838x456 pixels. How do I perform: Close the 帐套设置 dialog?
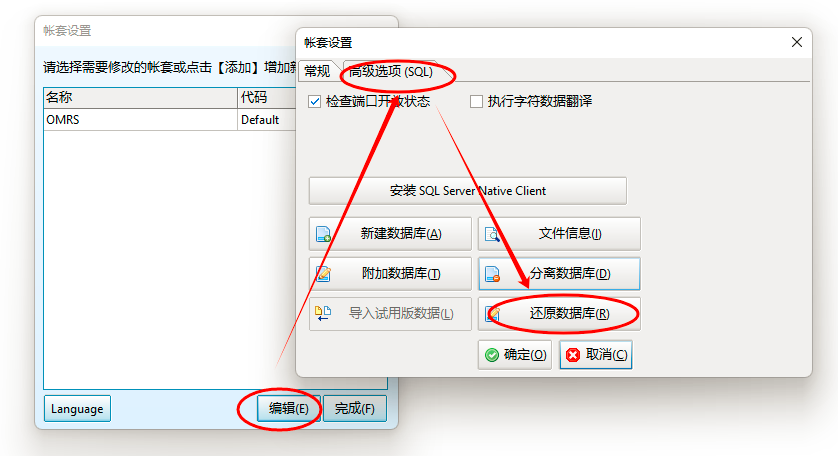point(796,42)
